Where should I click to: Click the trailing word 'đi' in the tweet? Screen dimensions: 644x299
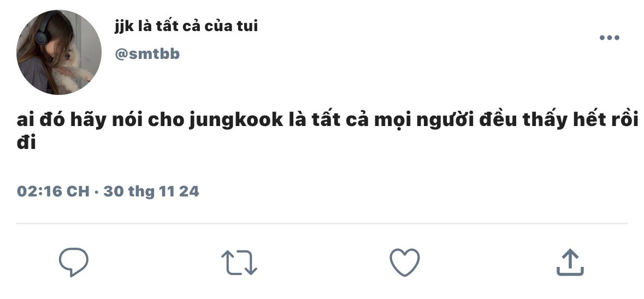click(26, 143)
